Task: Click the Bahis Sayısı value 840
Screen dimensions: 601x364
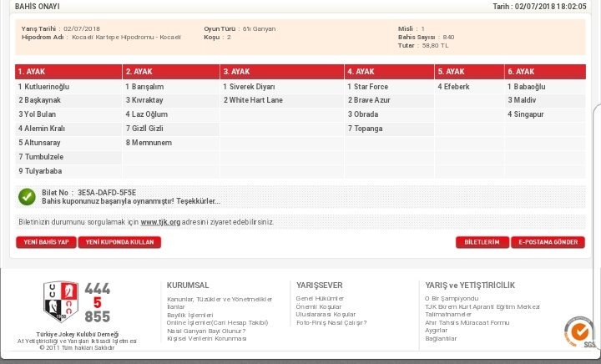Action: [x=448, y=37]
